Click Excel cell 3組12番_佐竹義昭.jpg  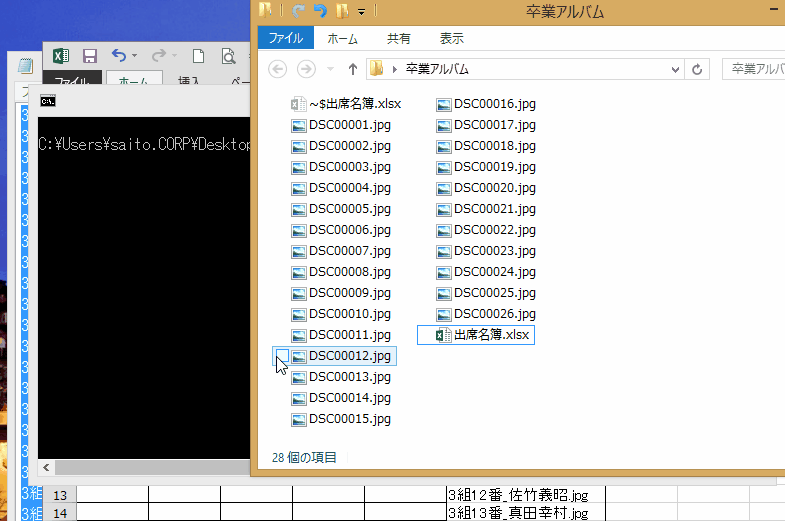(x=526, y=495)
